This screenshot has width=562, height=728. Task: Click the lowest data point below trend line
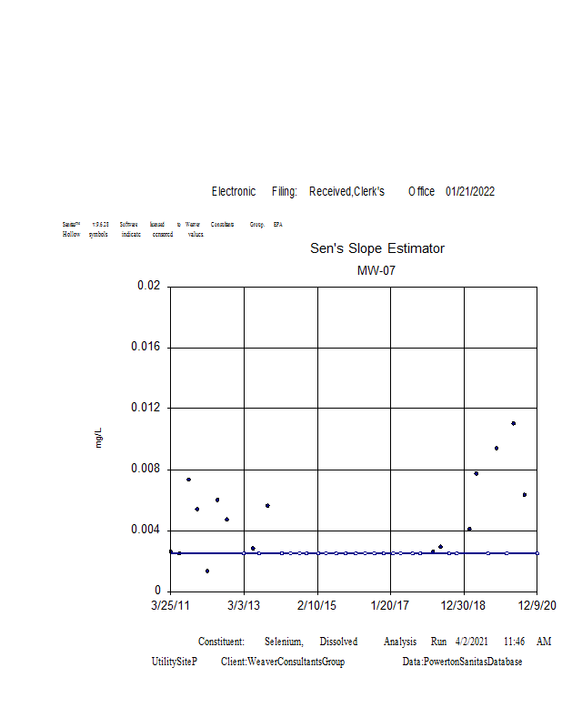coord(207,571)
